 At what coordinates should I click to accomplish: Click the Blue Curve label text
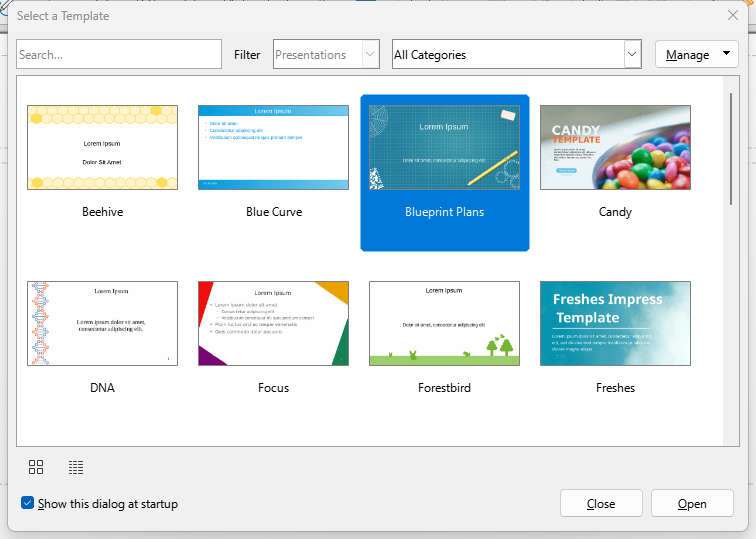click(x=274, y=212)
